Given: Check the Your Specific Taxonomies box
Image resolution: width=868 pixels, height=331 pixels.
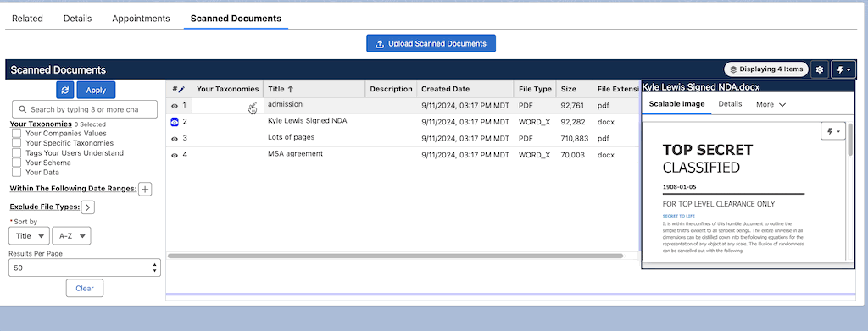Looking at the screenshot, I should [x=17, y=143].
